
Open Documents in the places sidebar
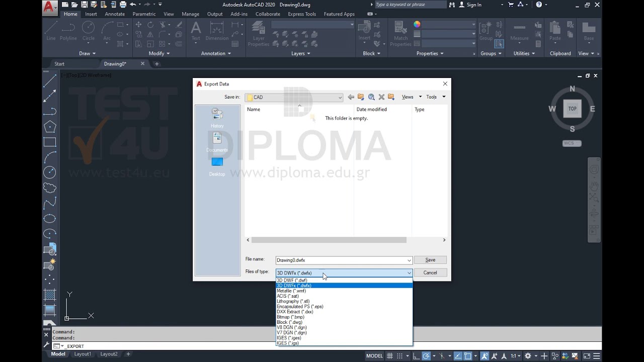click(x=217, y=142)
